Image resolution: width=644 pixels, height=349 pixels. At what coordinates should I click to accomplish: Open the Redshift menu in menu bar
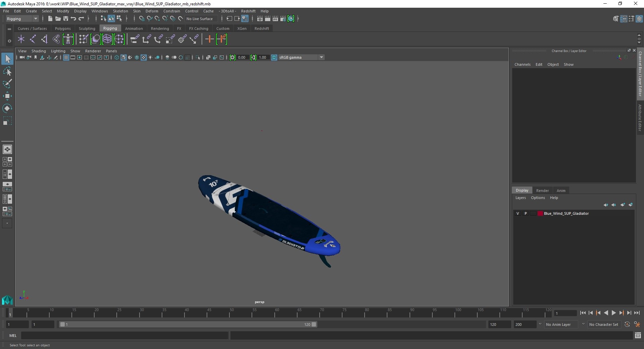pos(248,11)
